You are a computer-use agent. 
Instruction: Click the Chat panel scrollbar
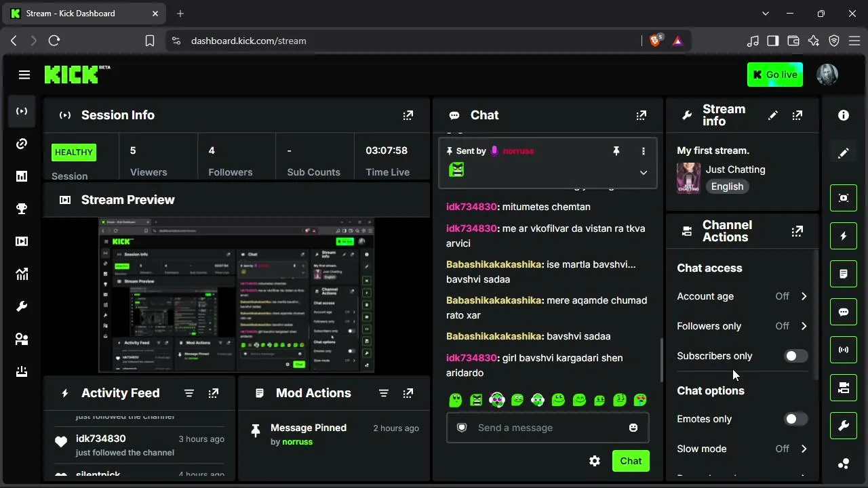point(661,359)
